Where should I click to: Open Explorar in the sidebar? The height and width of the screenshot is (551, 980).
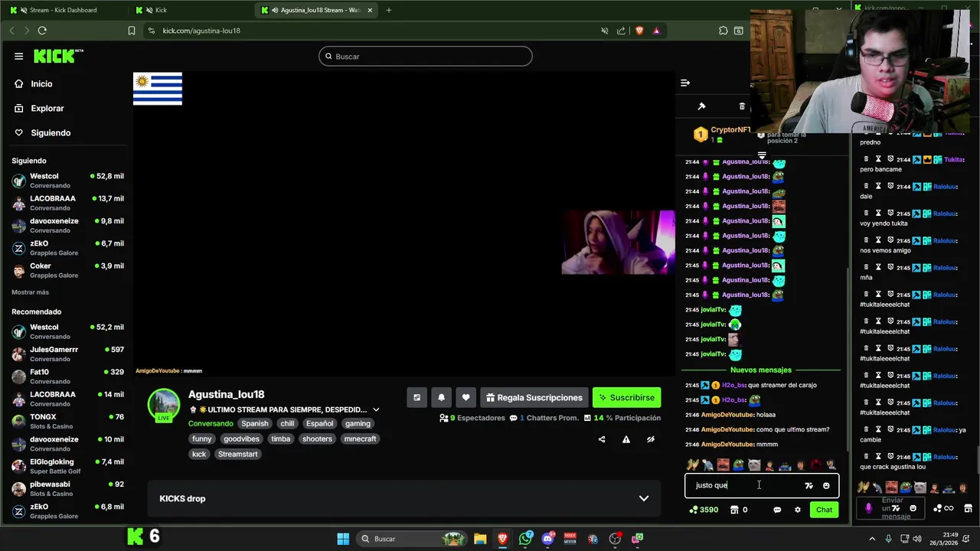click(47, 109)
